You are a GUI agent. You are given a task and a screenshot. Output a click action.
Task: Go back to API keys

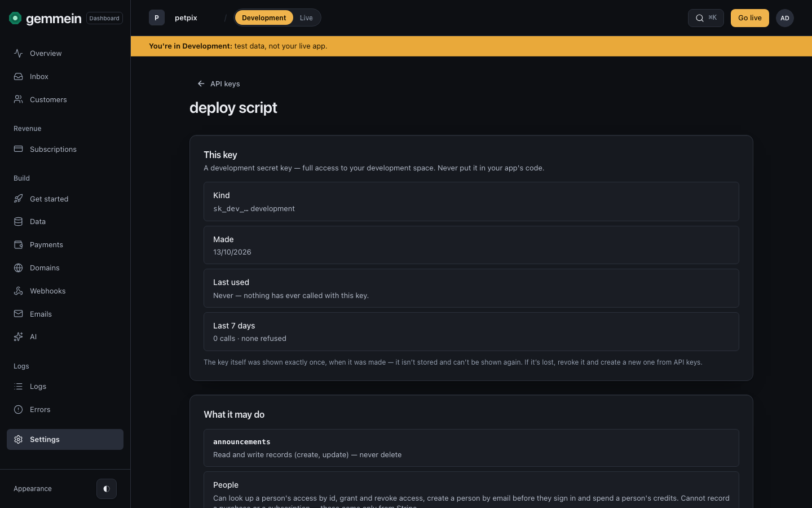point(219,84)
